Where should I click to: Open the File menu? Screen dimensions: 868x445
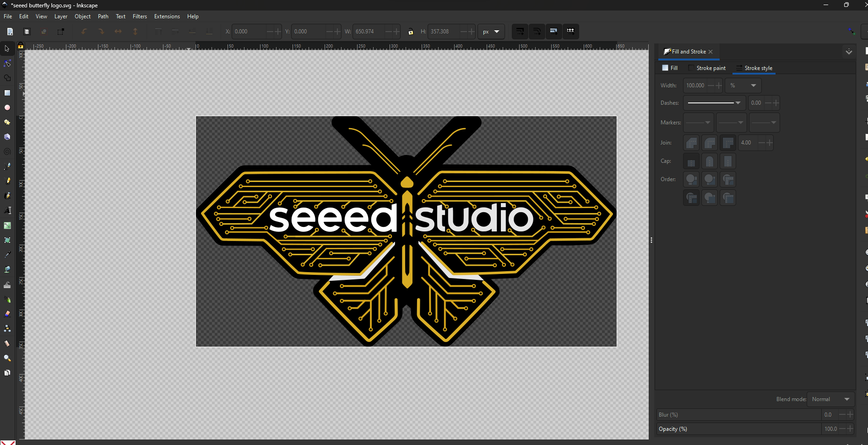point(8,16)
